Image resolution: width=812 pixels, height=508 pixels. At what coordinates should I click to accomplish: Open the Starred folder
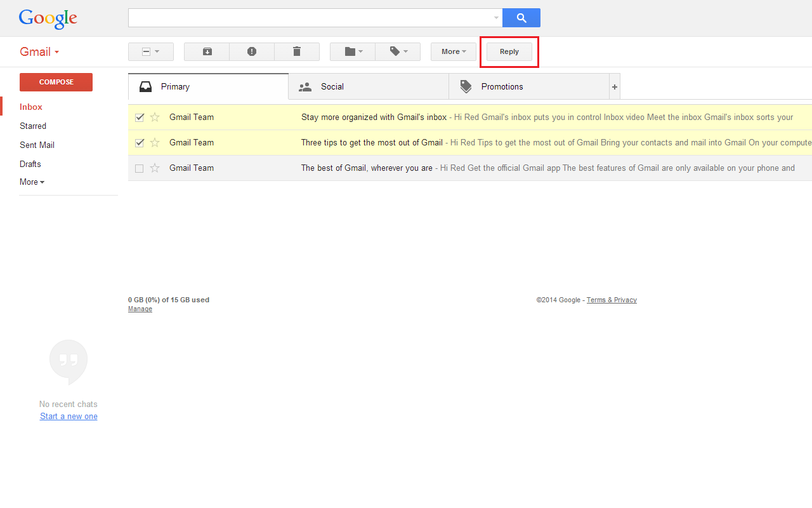point(33,126)
